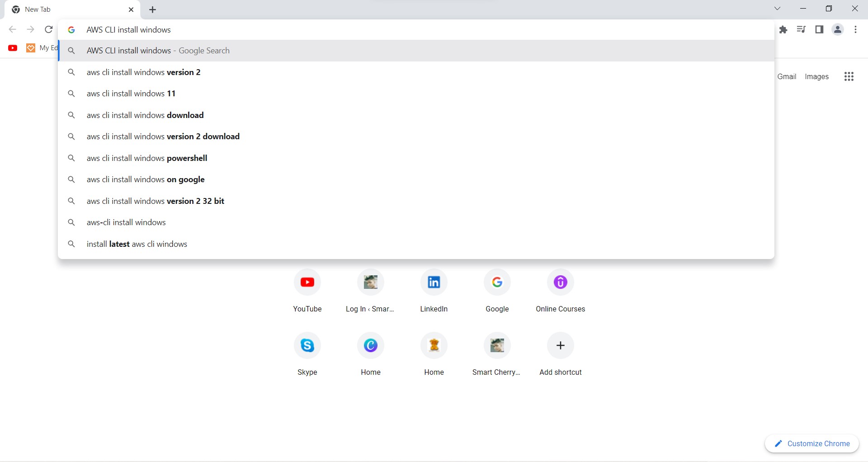Reload the page
This screenshot has width=868, height=462.
pyautogui.click(x=48, y=29)
